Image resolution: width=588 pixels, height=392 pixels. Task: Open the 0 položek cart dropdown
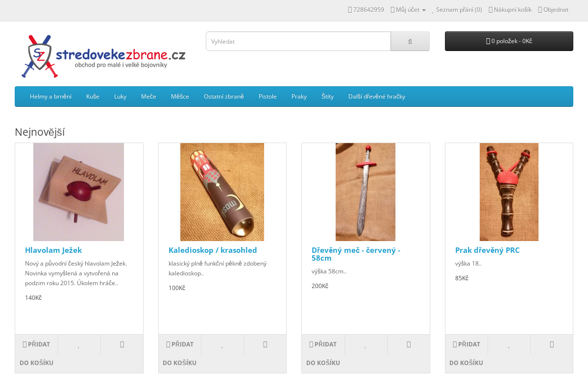(509, 41)
